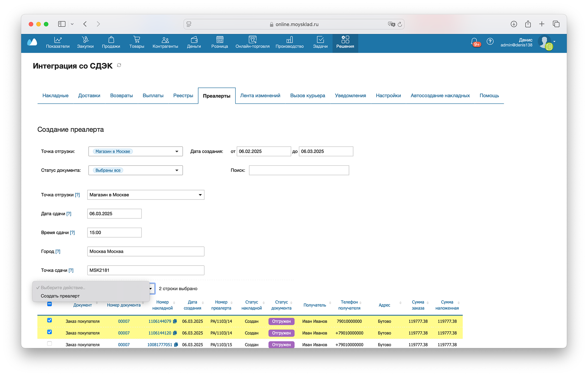The height and width of the screenshot is (376, 588).
Task: Check the third row checkbox for waybill 10081777051
Action: [49, 344]
